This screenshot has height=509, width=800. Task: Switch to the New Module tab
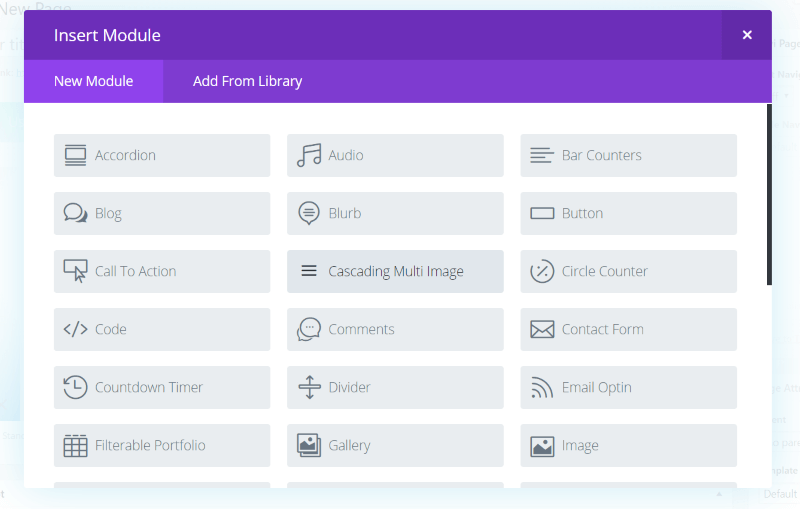(x=93, y=81)
